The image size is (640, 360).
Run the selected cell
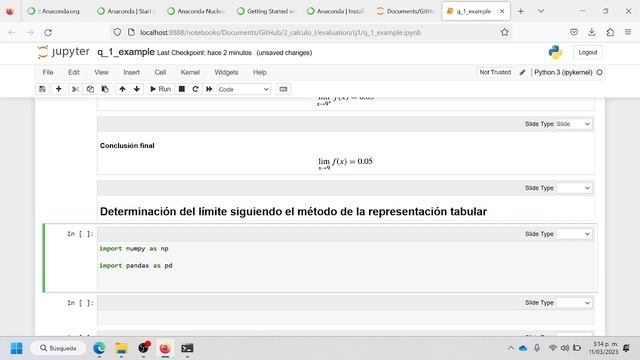[x=160, y=89]
